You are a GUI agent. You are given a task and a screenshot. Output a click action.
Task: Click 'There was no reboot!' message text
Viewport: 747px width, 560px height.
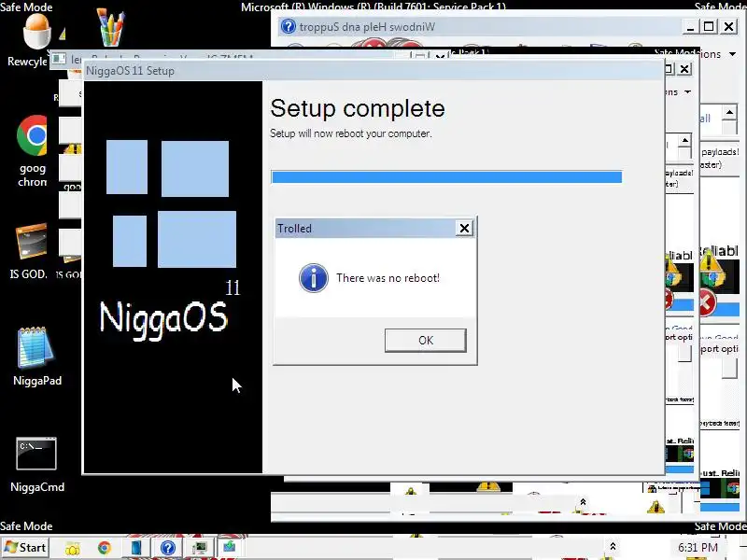388,278
